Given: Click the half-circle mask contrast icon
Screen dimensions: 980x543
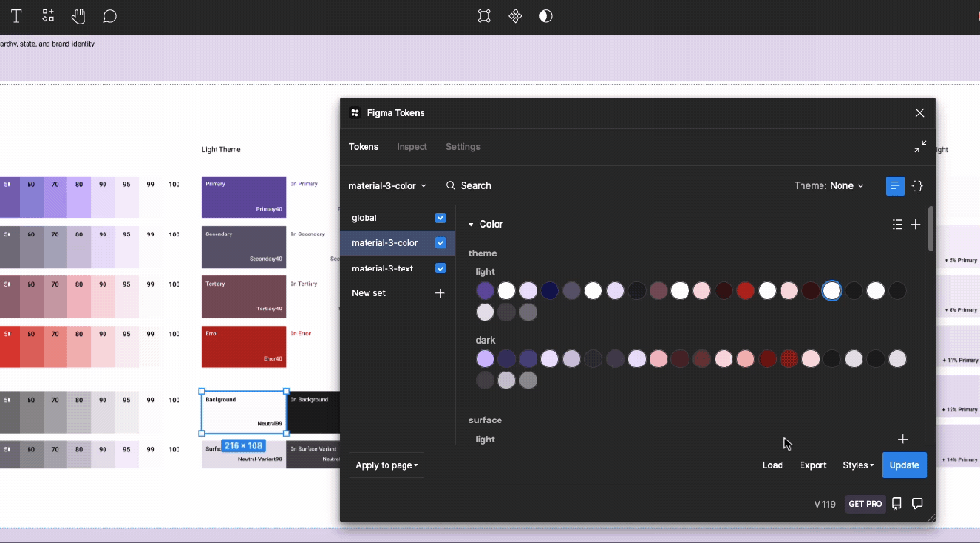Looking at the screenshot, I should [x=546, y=16].
